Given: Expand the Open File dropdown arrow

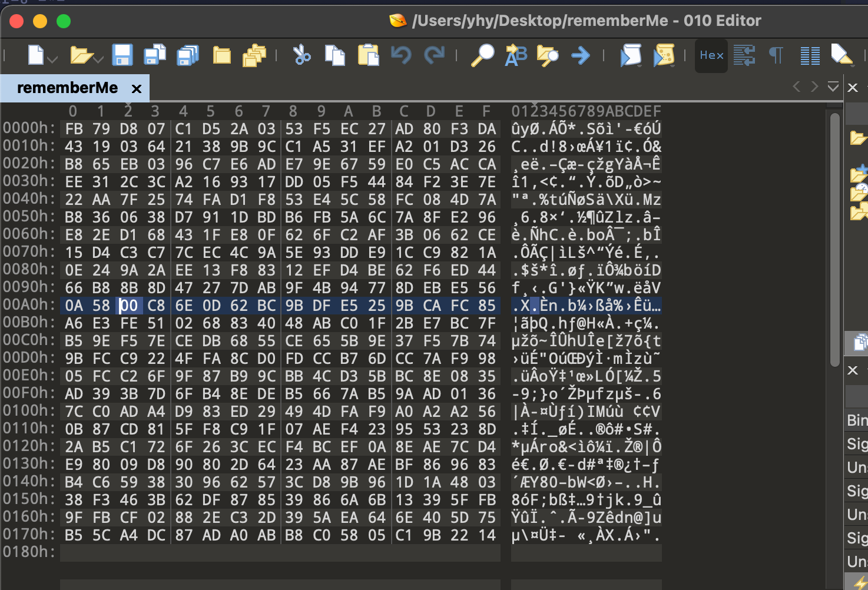Looking at the screenshot, I should point(98,59).
